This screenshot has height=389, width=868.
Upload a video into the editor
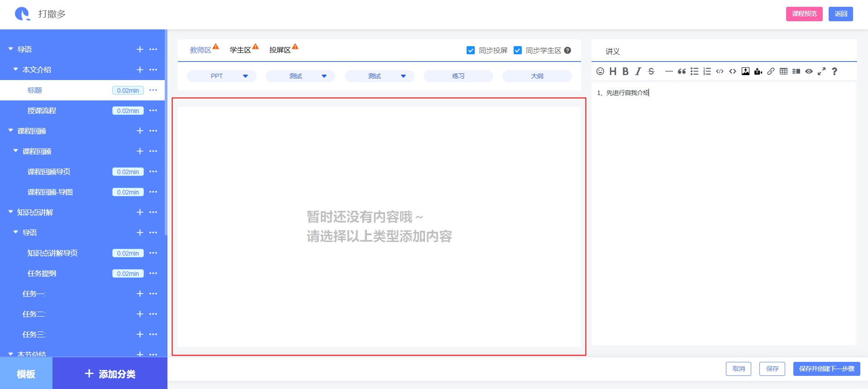point(758,71)
